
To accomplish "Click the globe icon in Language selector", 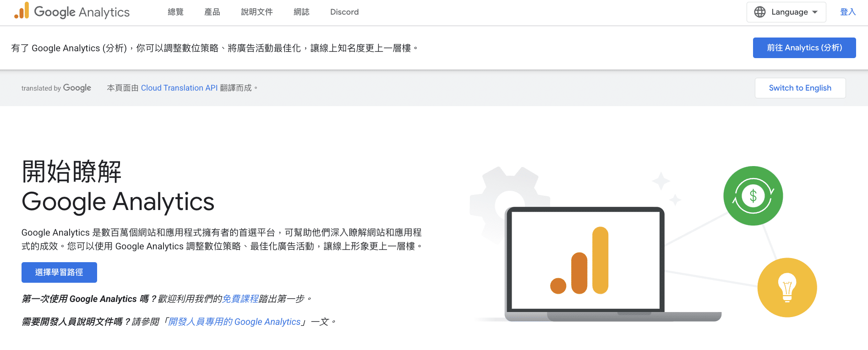I will point(760,12).
